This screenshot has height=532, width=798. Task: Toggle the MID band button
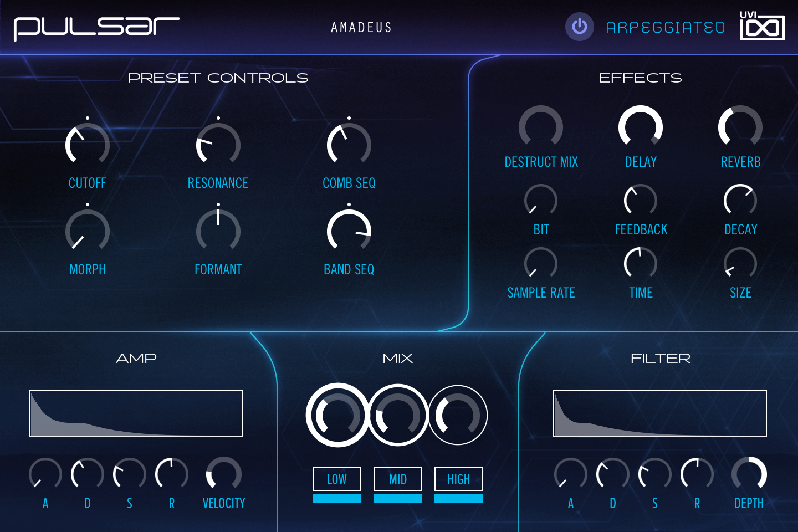[x=398, y=479]
